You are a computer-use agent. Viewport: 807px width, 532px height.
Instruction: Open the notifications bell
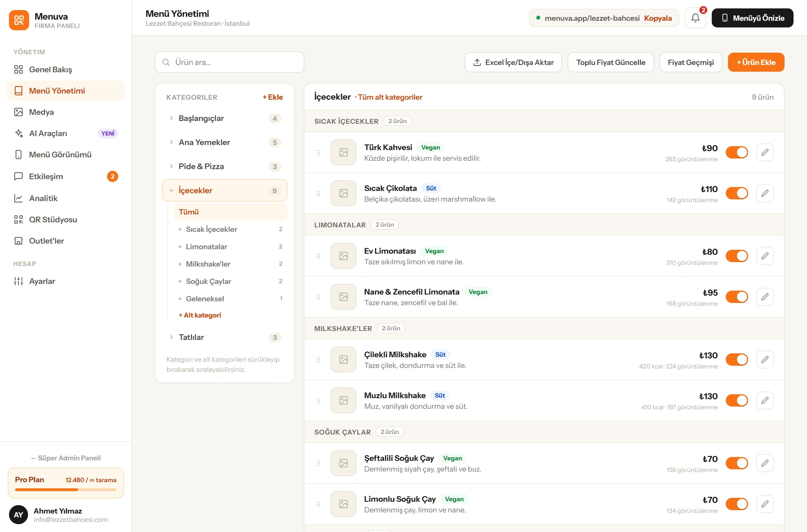tap(695, 18)
